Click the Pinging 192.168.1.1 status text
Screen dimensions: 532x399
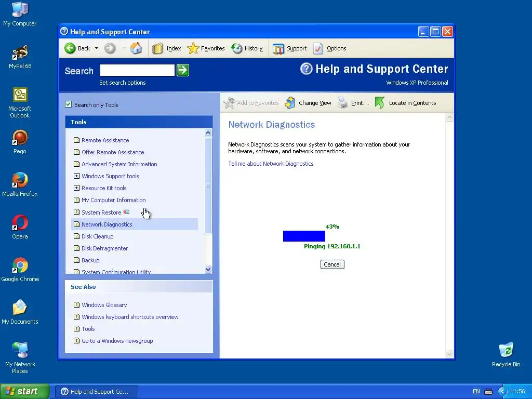pos(332,246)
